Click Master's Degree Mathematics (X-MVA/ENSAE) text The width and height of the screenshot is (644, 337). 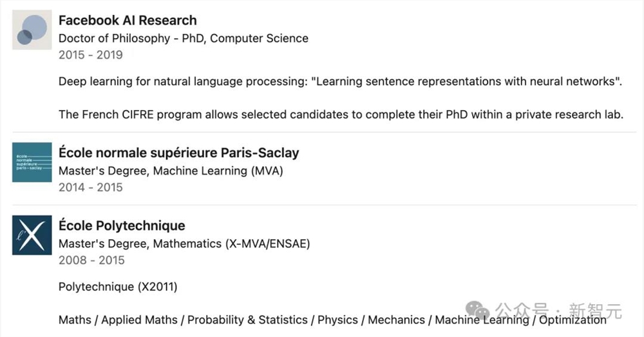click(x=184, y=244)
